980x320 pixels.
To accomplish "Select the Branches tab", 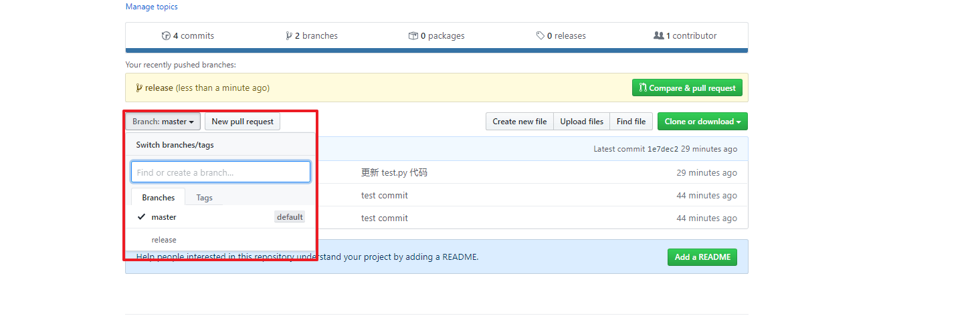I will 159,198.
